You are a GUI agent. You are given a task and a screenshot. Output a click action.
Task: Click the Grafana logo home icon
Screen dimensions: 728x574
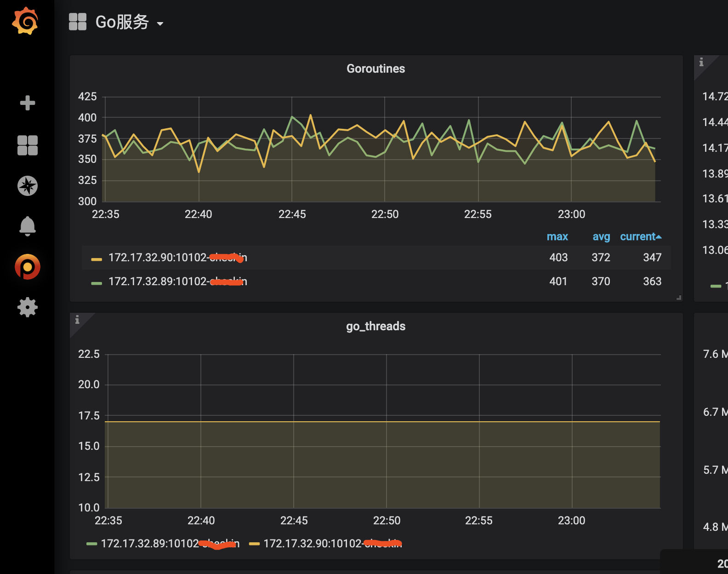coord(25,21)
